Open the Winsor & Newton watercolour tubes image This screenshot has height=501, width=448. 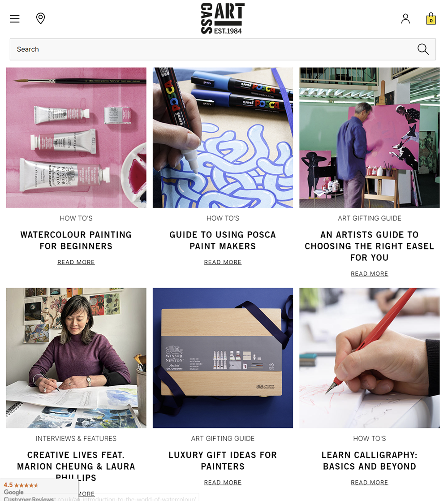tap(76, 138)
